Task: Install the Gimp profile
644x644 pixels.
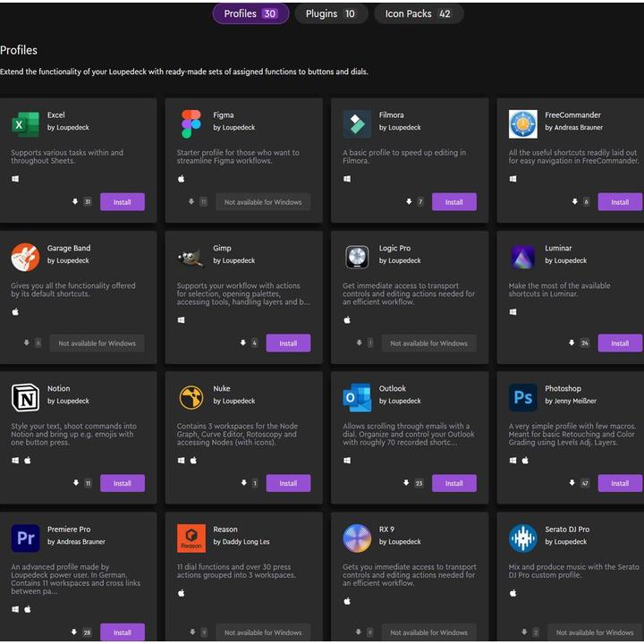Action: 288,343
